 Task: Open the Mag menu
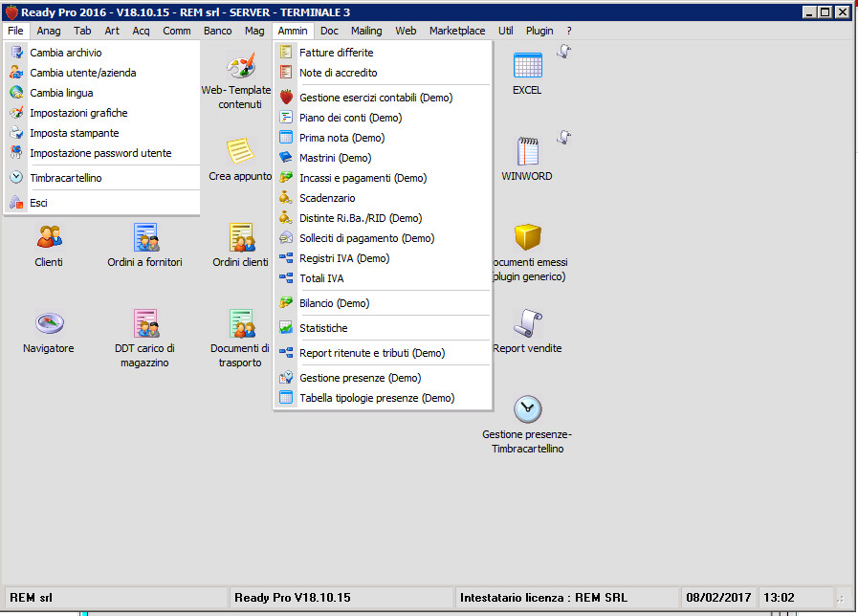click(x=254, y=31)
